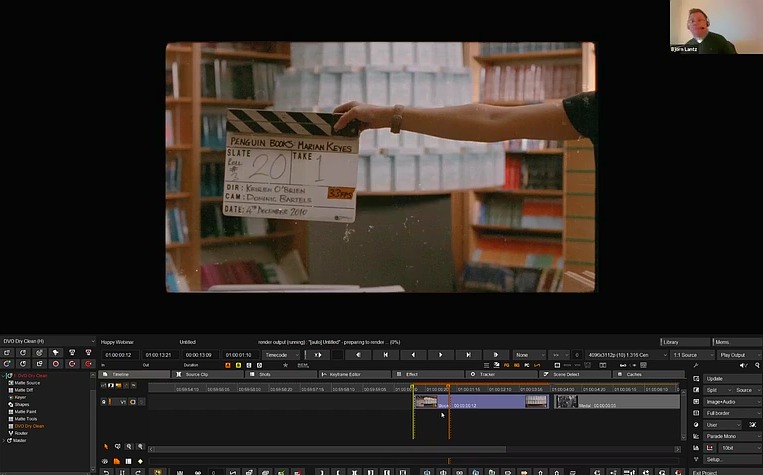
Task: Toggle the eye visibility icon below the timeline
Action: pyautogui.click(x=105, y=461)
